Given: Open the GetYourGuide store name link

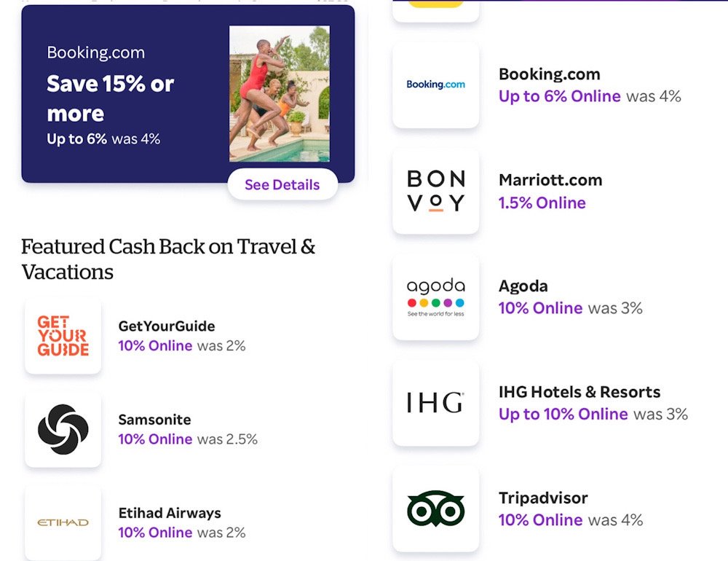Looking at the screenshot, I should pyautogui.click(x=167, y=326).
